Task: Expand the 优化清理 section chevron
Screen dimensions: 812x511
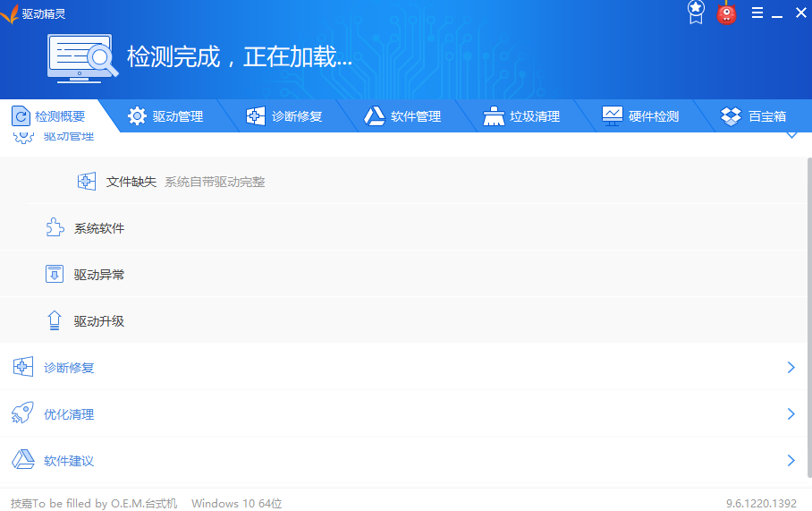Action: tap(791, 413)
